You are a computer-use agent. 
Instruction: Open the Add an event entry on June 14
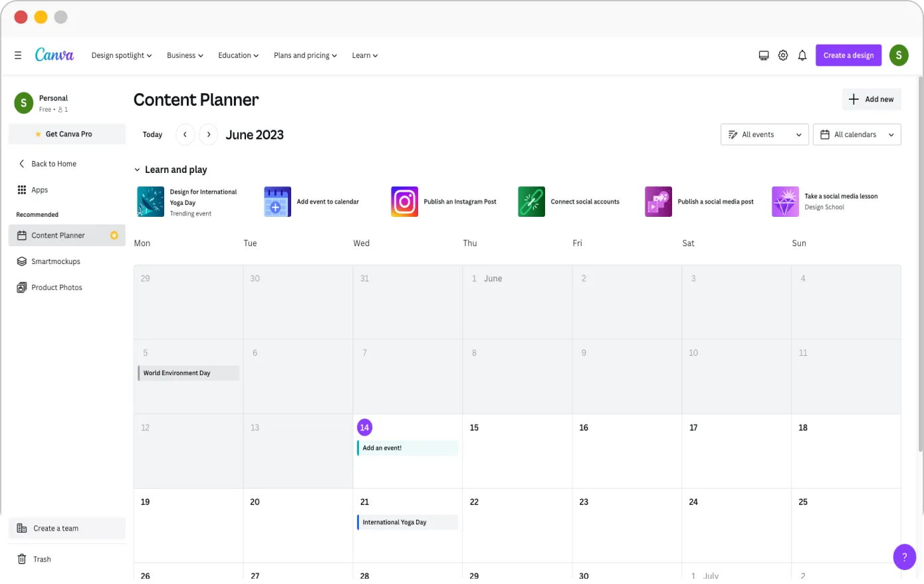coord(407,448)
